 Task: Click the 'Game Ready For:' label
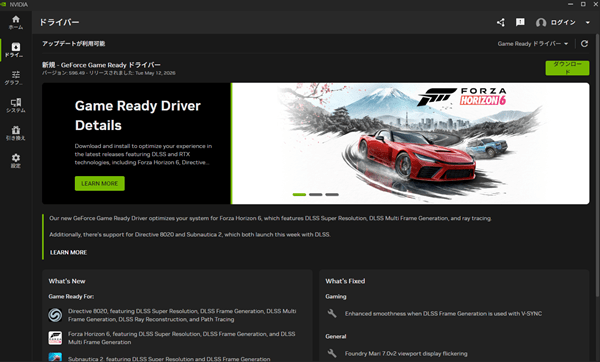click(x=71, y=296)
